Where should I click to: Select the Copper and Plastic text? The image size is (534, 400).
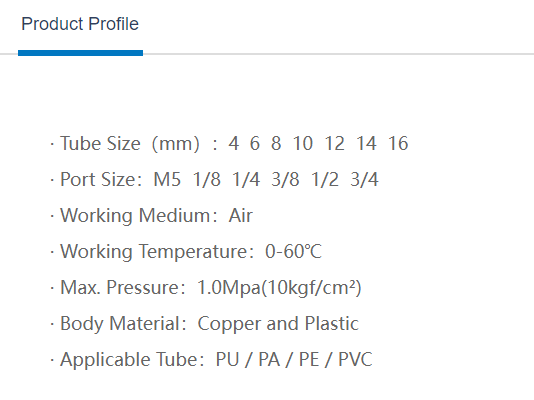click(278, 324)
